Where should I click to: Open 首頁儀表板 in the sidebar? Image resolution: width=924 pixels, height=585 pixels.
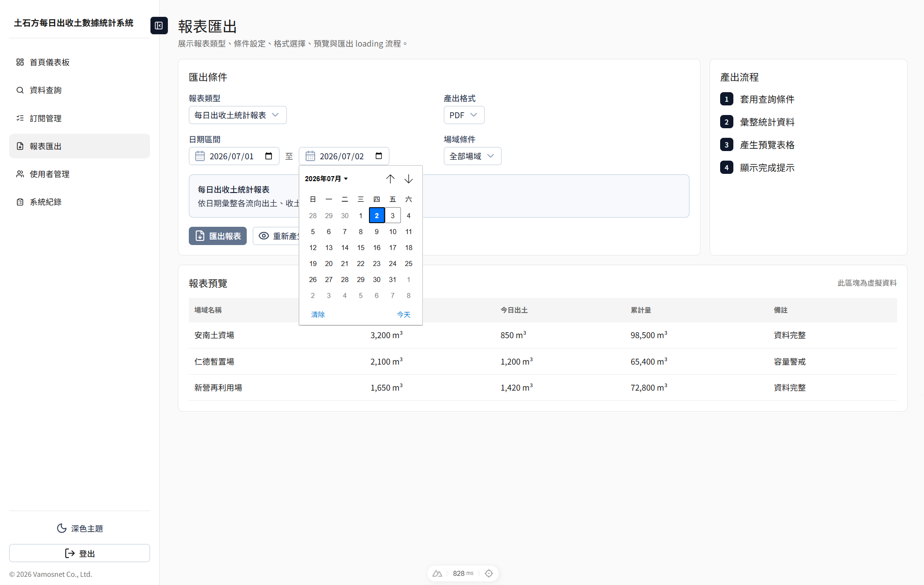coord(79,62)
